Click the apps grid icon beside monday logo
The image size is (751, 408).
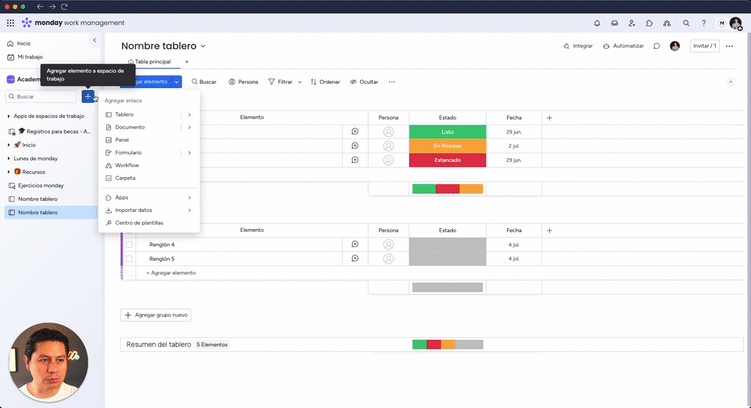11,22
